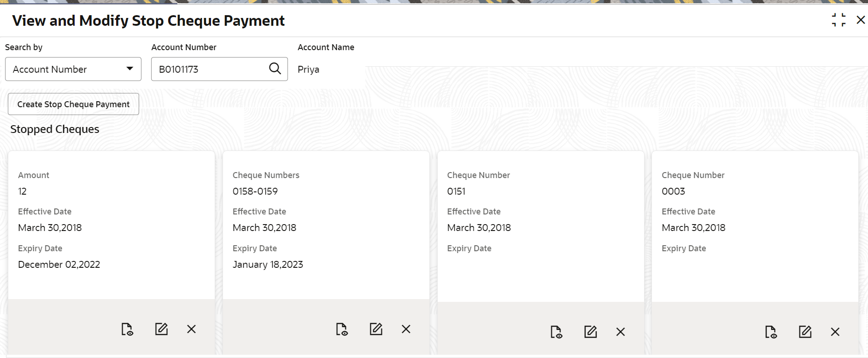Image resolution: width=868 pixels, height=358 pixels.
Task: Collapse the screen with the minimize icon
Action: click(x=839, y=20)
